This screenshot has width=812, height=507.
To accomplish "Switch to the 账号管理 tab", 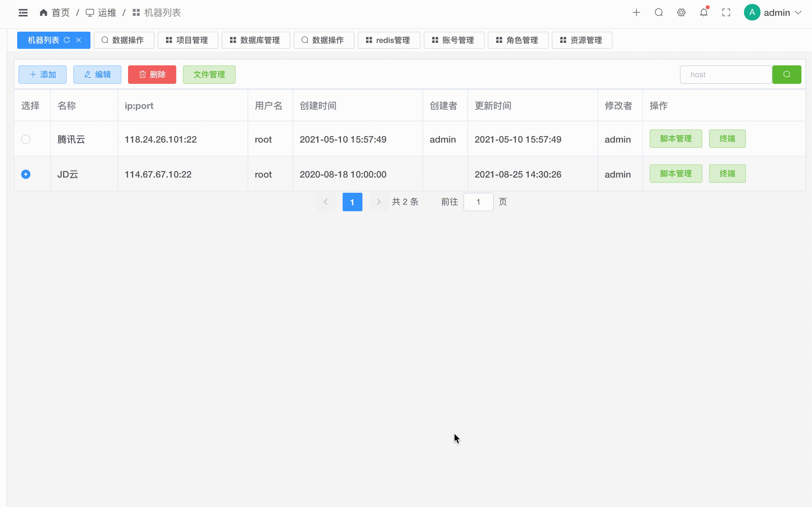I will (454, 40).
